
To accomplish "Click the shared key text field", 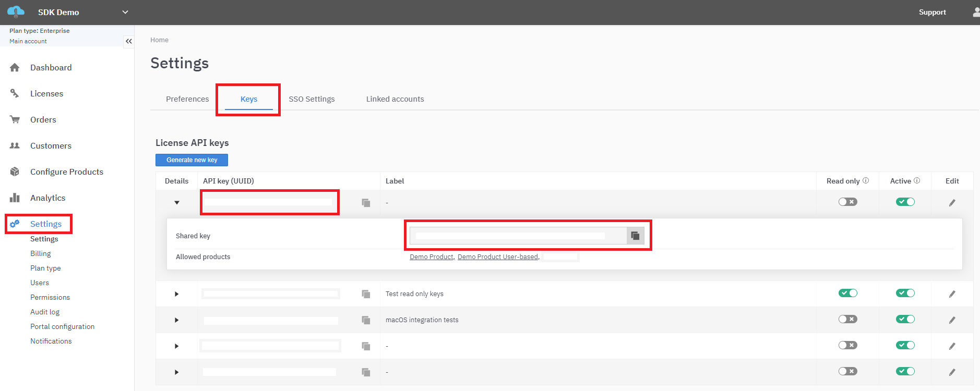I will [518, 236].
